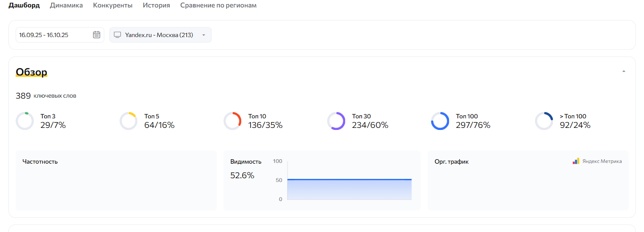
Task: Click the Видимость chart line
Action: click(349, 179)
